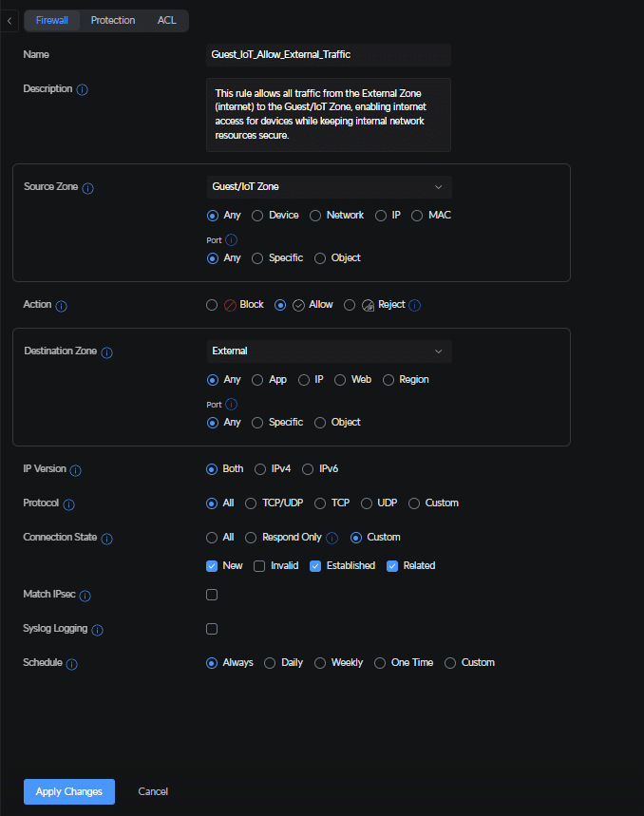Viewport: 644px width, 816px height.
Task: Go back using the left chevron arrow
Action: [9, 21]
